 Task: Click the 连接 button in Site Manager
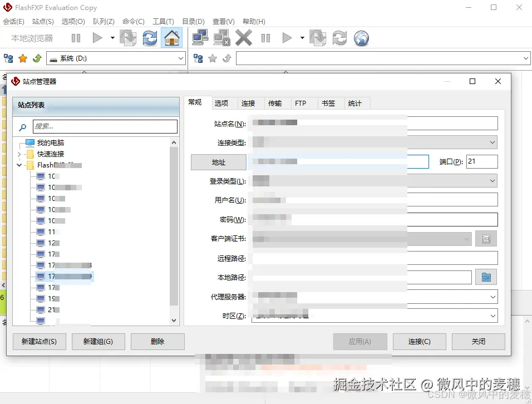pos(419,341)
